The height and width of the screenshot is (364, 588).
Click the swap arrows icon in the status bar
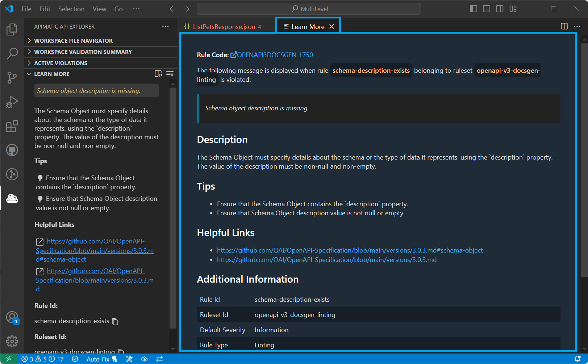click(x=159, y=359)
